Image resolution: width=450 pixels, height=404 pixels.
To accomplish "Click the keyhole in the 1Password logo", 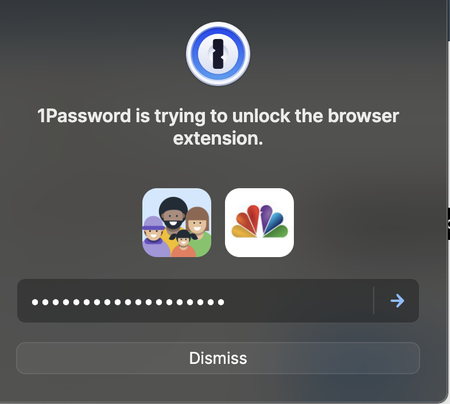I will (218, 54).
